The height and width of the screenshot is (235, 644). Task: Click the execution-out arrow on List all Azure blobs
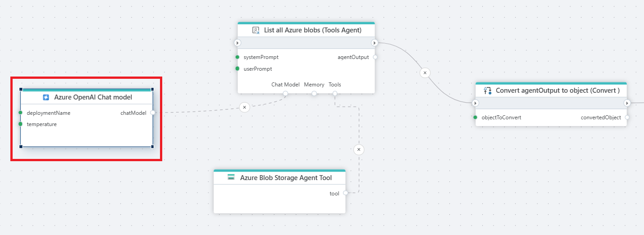tap(375, 43)
